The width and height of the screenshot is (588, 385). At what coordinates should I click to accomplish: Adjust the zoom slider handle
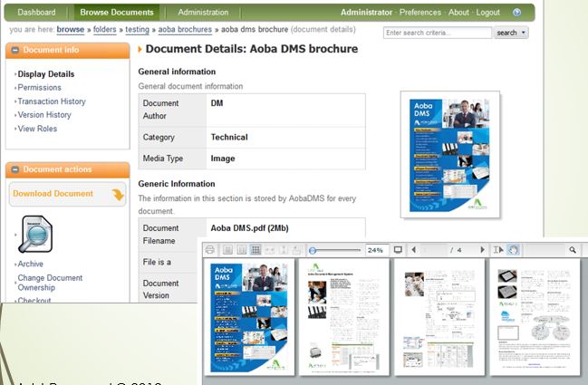313,250
